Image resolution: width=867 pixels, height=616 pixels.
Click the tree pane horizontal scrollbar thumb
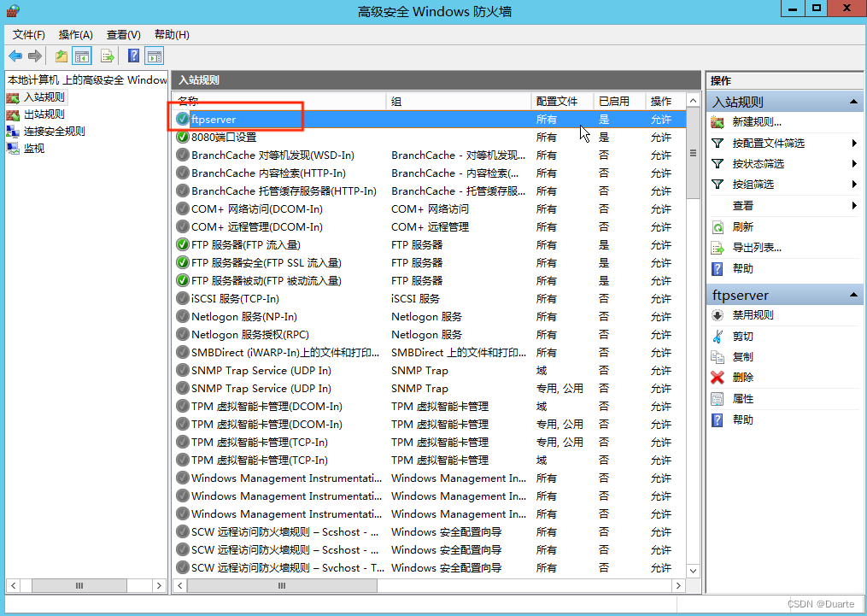(x=79, y=585)
